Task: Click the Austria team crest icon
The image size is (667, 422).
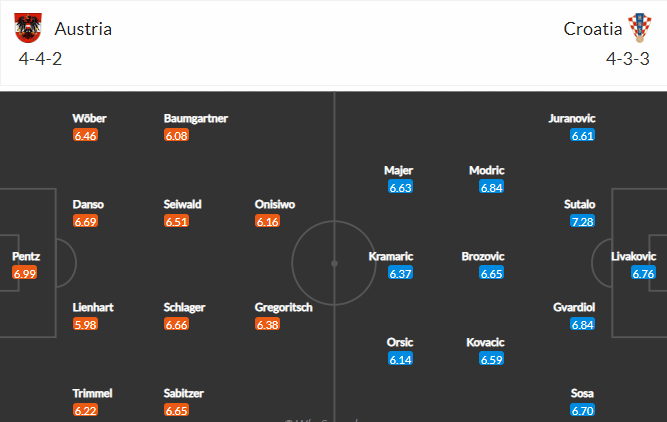Action: 28,28
